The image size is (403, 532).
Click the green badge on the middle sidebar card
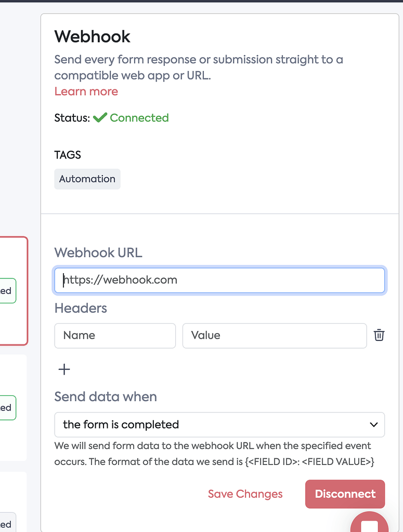point(7,408)
